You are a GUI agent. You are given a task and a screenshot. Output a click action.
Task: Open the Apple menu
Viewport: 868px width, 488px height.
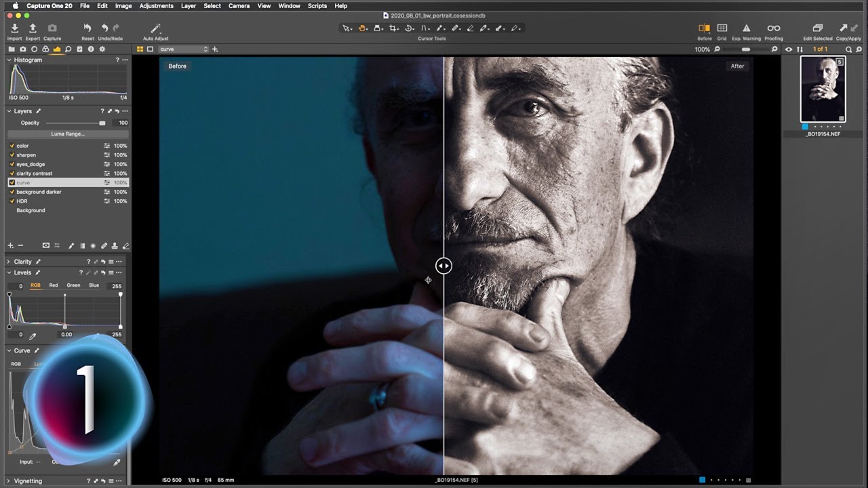coord(15,6)
